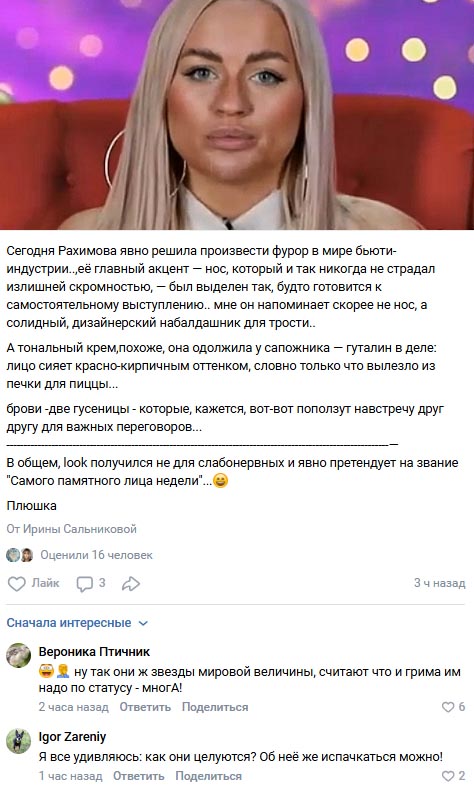This screenshot has height=787, width=474.
Task: Share Вероника Птичник's comment via Поделиться
Action: coord(215,707)
